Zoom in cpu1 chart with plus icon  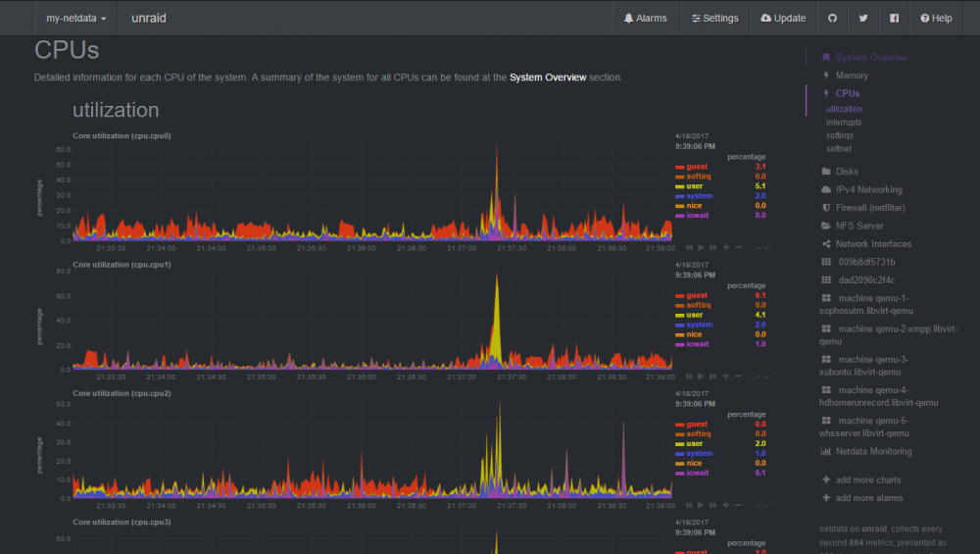click(x=725, y=377)
